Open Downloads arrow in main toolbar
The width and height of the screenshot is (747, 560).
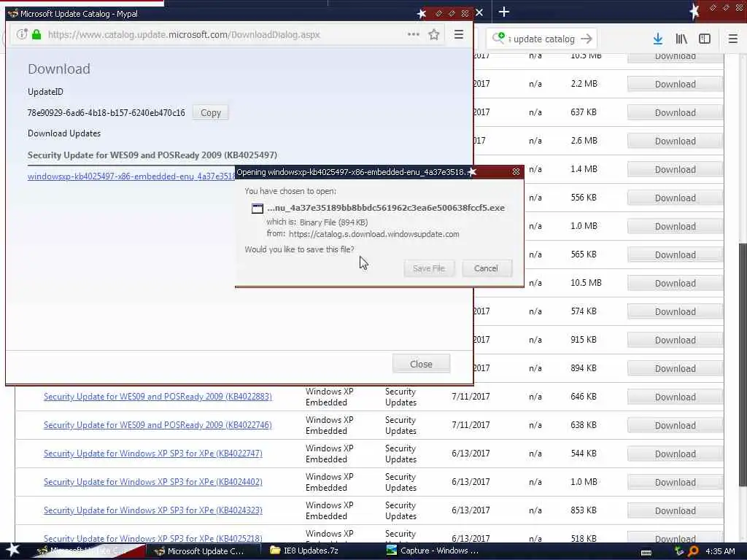point(658,39)
